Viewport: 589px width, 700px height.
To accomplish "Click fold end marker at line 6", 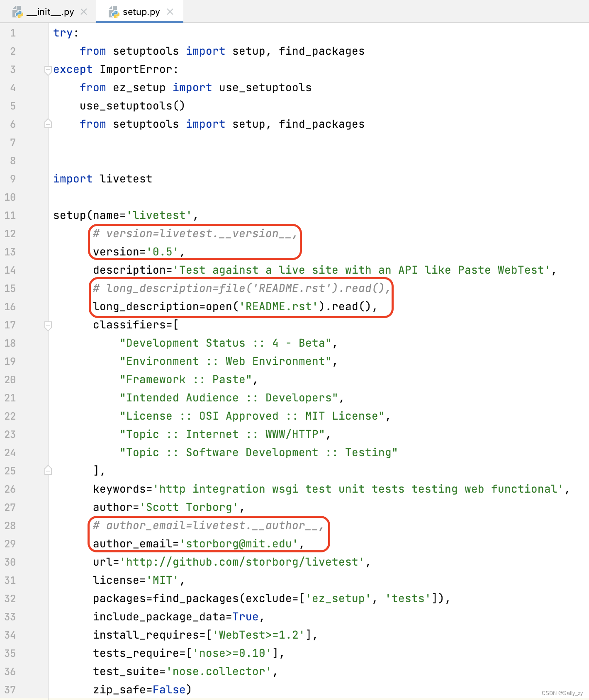I will tap(48, 124).
